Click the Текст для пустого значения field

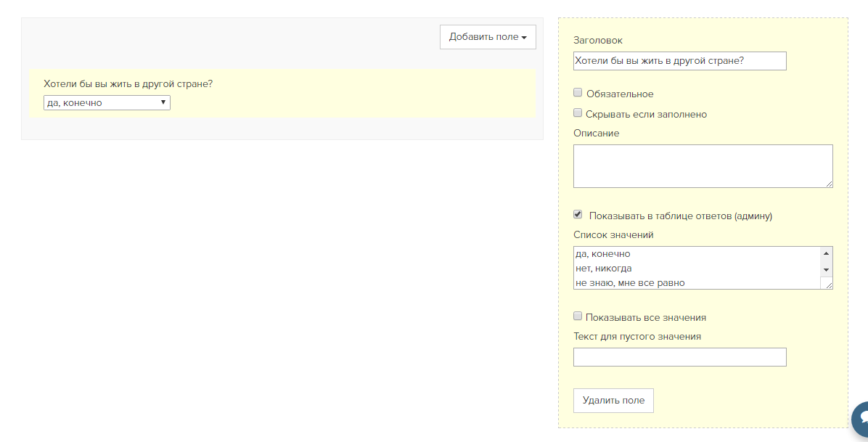(x=680, y=357)
